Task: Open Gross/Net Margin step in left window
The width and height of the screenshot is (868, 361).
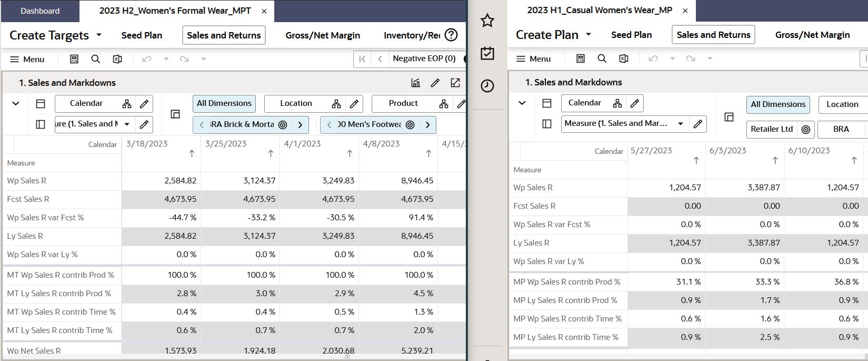Action: tap(323, 35)
